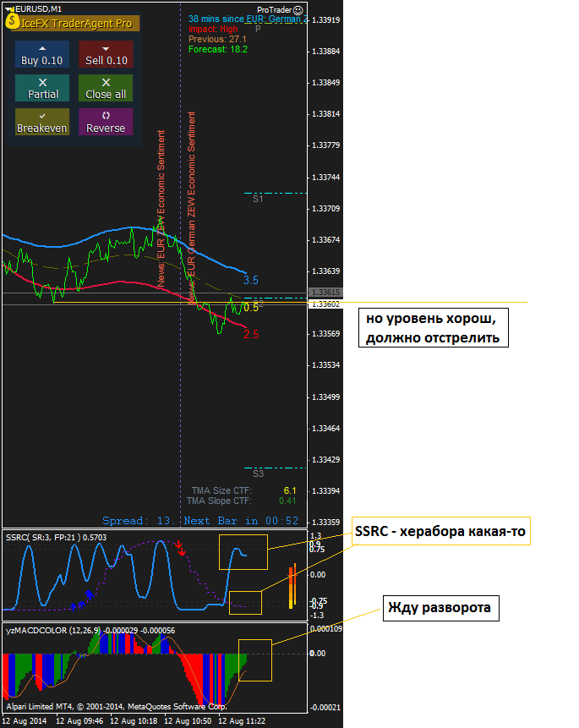
Task: Click the TMA Size CTF value 6.1
Action: coord(290,490)
